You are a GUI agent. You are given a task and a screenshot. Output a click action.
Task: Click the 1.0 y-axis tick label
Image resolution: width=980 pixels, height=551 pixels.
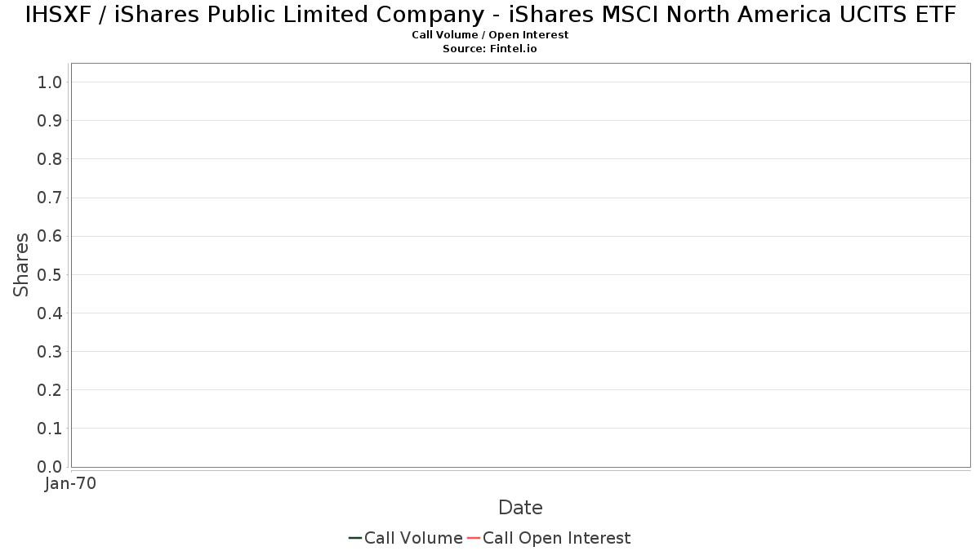pyautogui.click(x=49, y=82)
